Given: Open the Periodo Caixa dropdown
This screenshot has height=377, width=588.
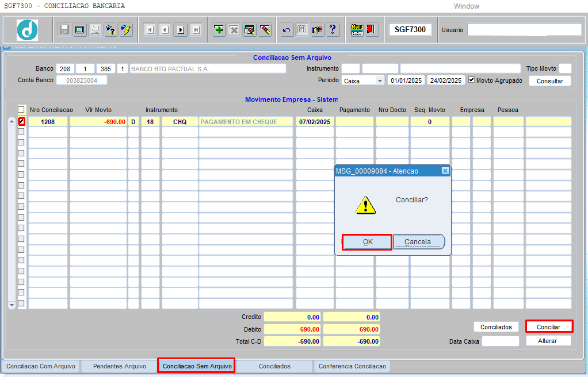Looking at the screenshot, I should [x=380, y=80].
